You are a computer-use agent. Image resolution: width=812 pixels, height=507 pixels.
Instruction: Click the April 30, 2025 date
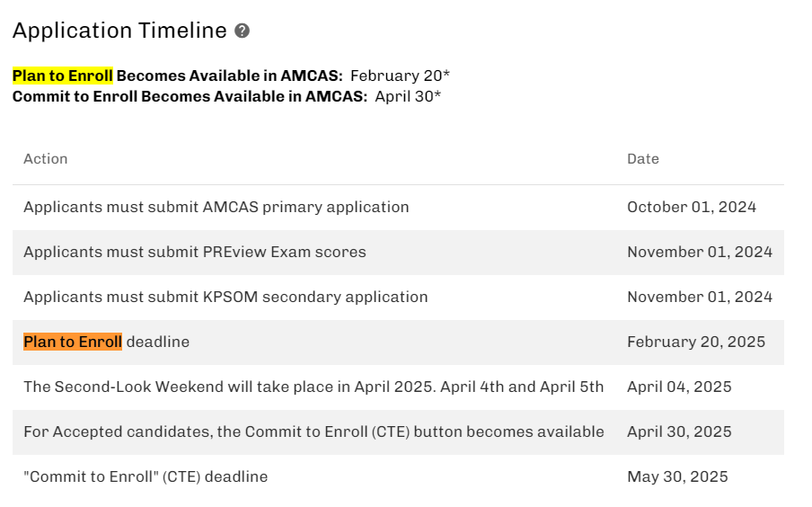pos(679,431)
